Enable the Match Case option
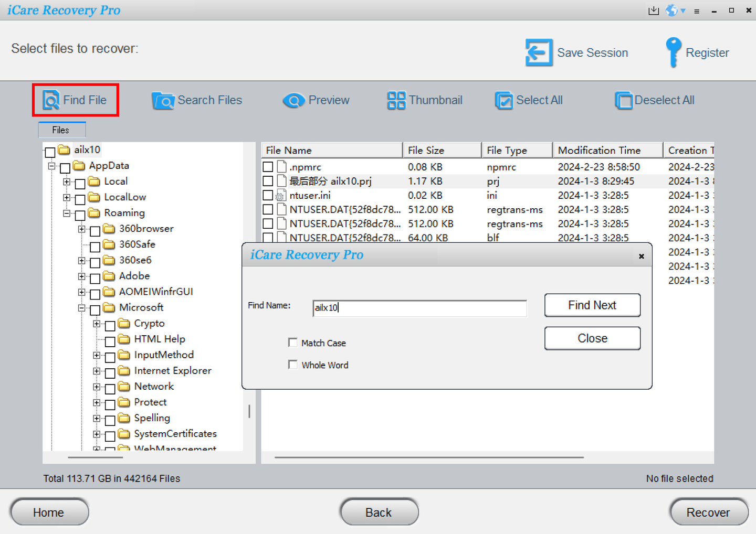756x534 pixels. pos(293,343)
